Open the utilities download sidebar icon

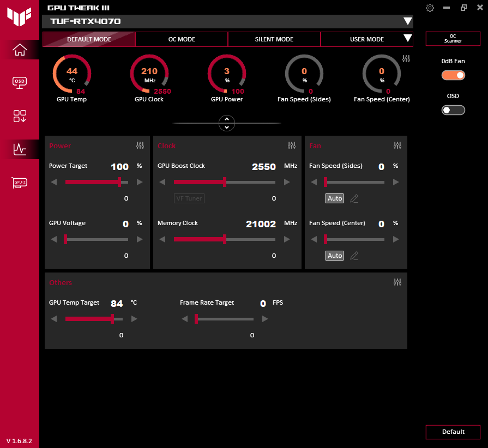20,116
